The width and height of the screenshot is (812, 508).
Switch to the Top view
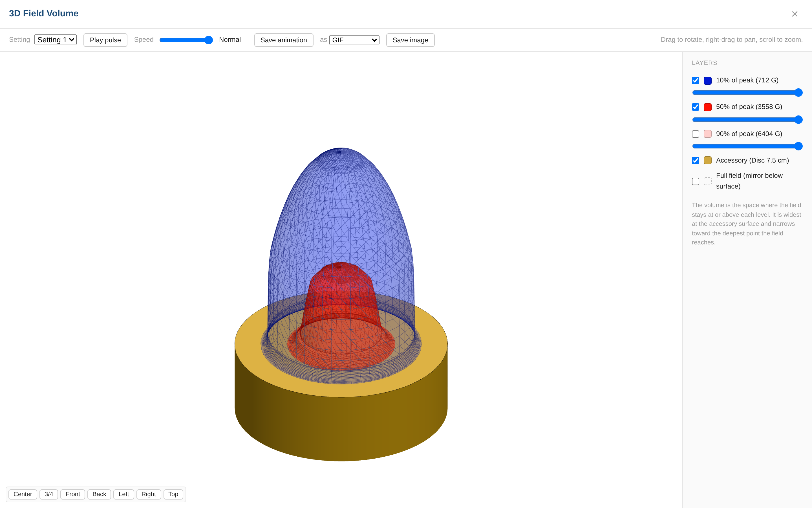pyautogui.click(x=173, y=494)
